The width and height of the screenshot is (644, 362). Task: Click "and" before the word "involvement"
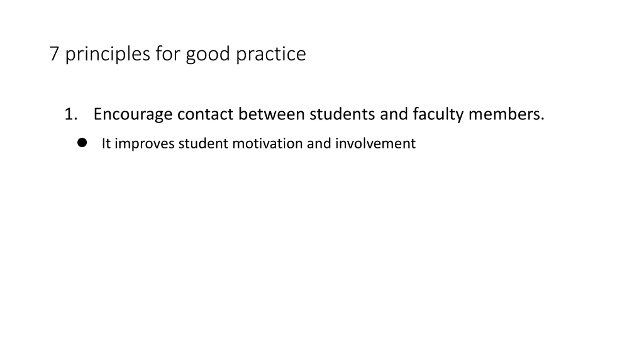click(319, 144)
